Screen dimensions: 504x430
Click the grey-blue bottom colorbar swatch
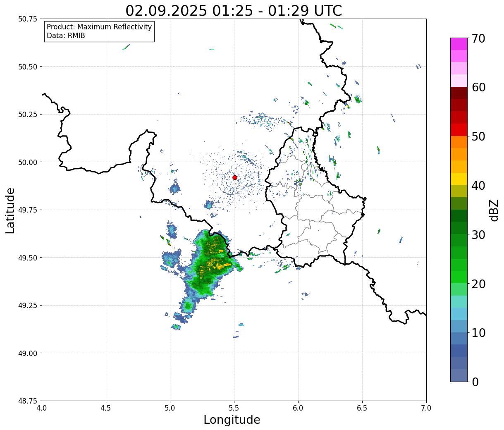point(459,375)
